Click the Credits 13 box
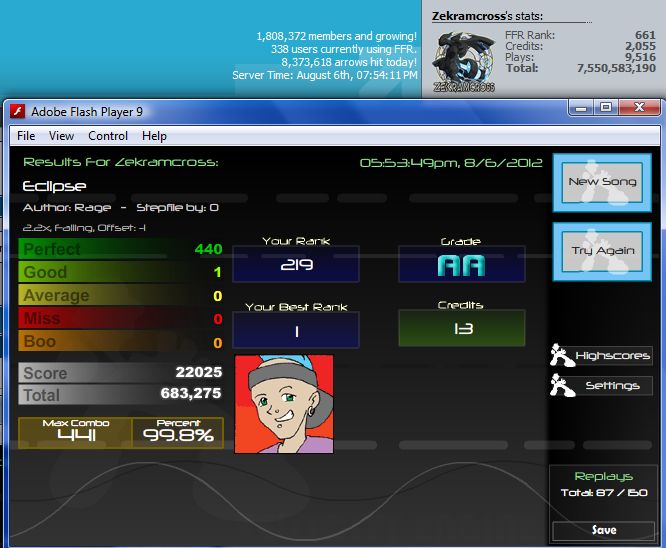666x548 pixels. (x=462, y=328)
